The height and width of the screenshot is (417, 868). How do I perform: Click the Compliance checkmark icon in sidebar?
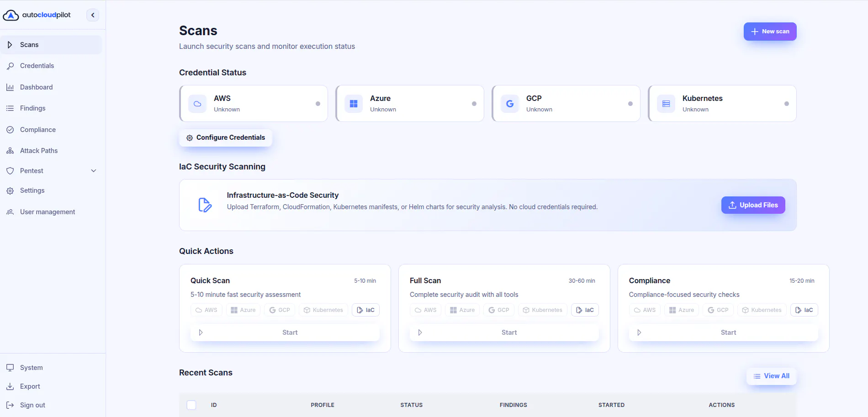pyautogui.click(x=10, y=130)
